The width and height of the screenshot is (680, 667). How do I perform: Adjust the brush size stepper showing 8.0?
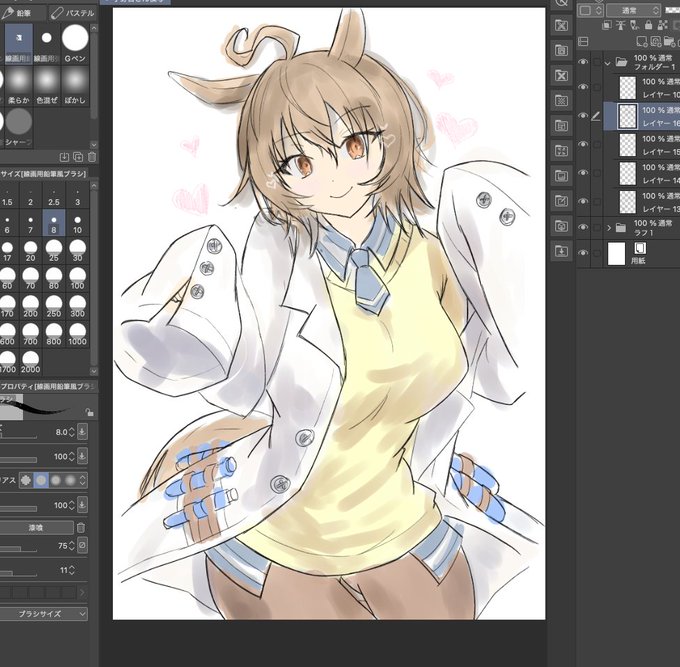click(72, 432)
